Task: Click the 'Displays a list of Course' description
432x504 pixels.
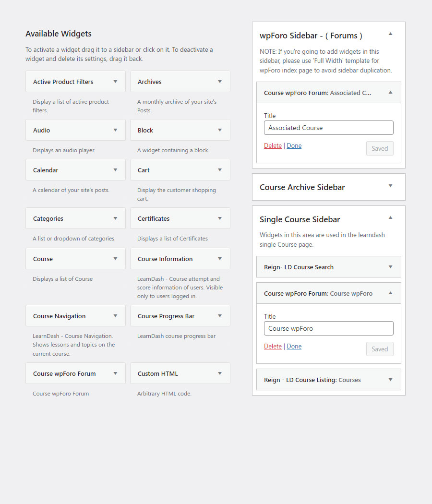Action: pyautogui.click(x=63, y=279)
